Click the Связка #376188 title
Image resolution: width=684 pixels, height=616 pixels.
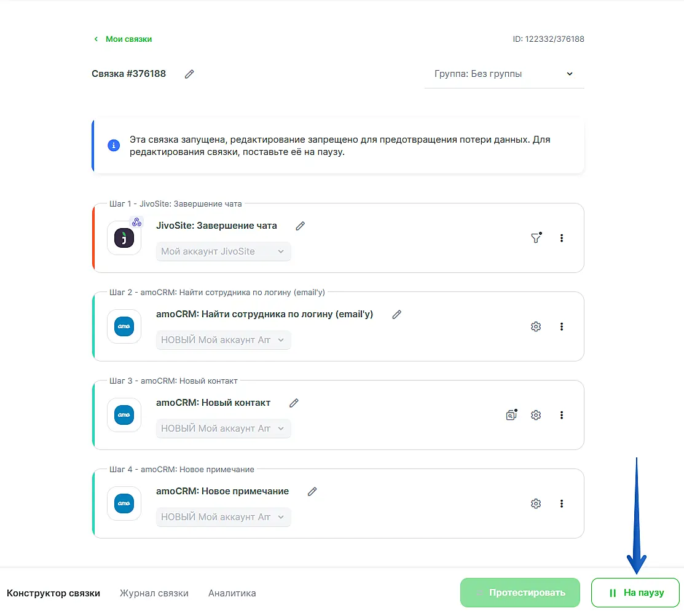(x=128, y=74)
